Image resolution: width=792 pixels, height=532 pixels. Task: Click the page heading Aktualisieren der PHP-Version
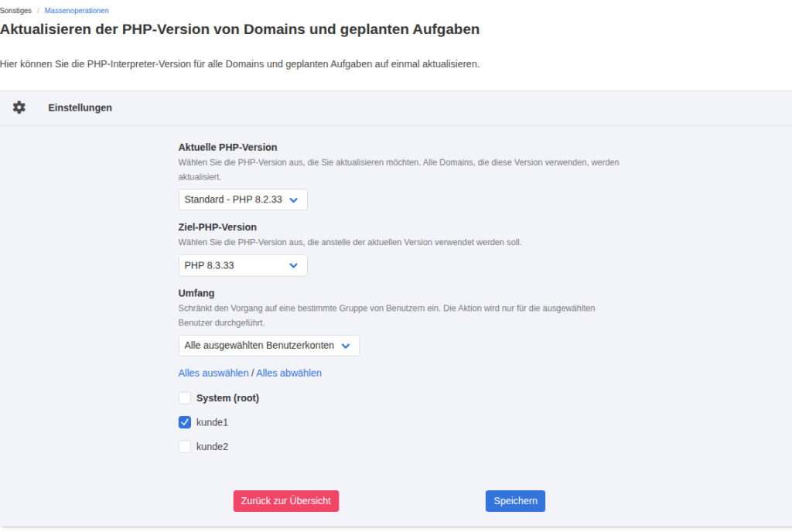tap(240, 29)
